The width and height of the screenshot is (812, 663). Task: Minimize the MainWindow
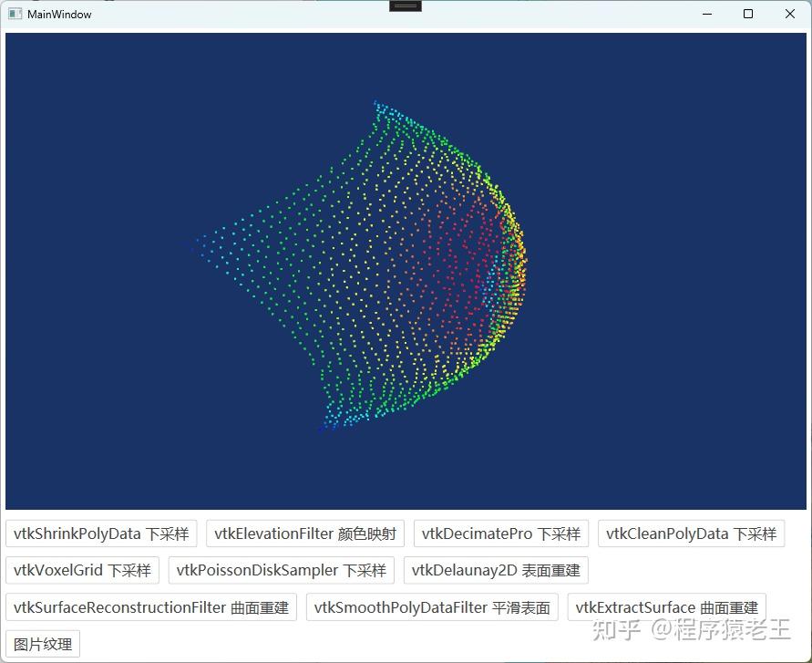[x=706, y=14]
